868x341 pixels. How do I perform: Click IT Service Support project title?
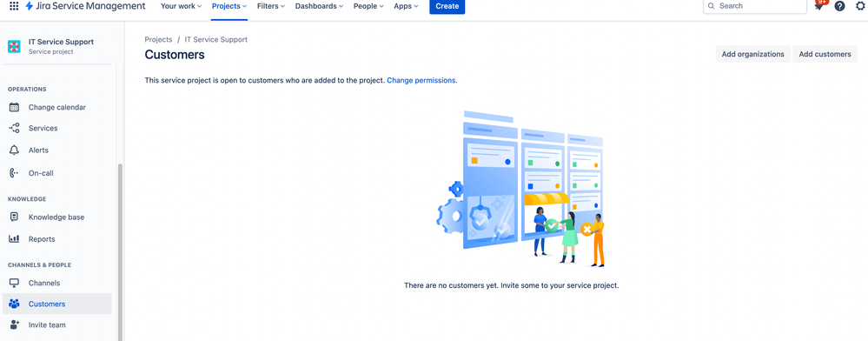pyautogui.click(x=61, y=42)
